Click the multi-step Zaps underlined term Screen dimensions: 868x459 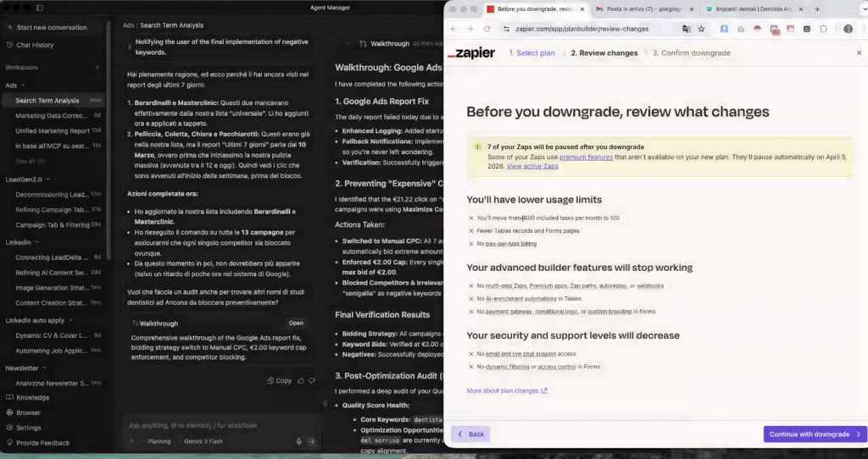coord(506,286)
